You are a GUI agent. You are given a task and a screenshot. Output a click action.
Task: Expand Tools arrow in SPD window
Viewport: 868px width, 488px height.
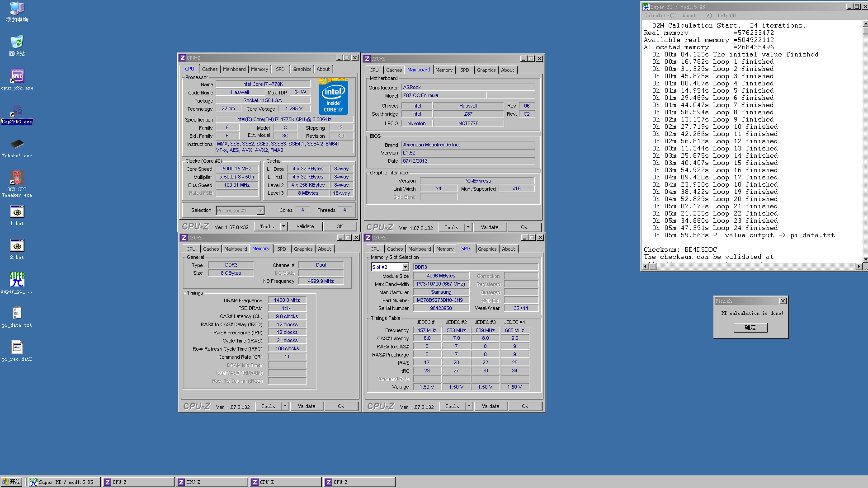469,406
